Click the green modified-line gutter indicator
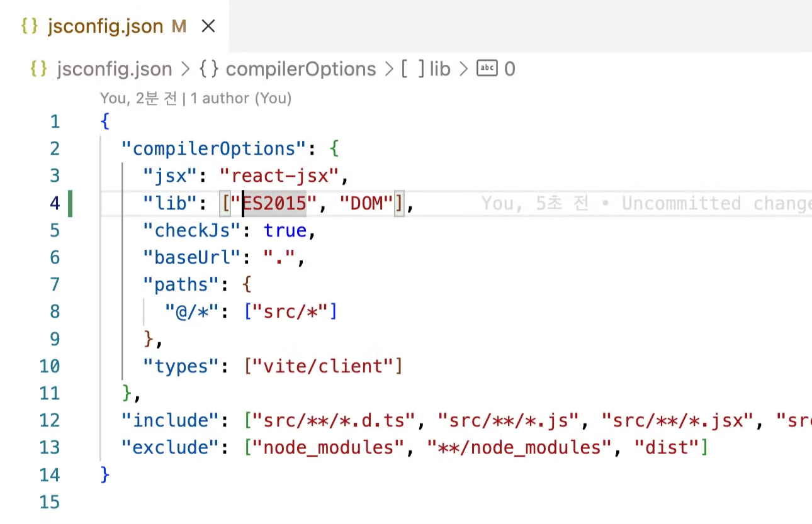This screenshot has width=812, height=524. [x=70, y=203]
